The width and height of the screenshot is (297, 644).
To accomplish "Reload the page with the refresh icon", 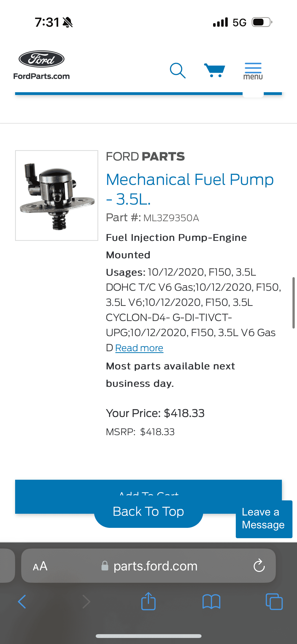I will 259,565.
